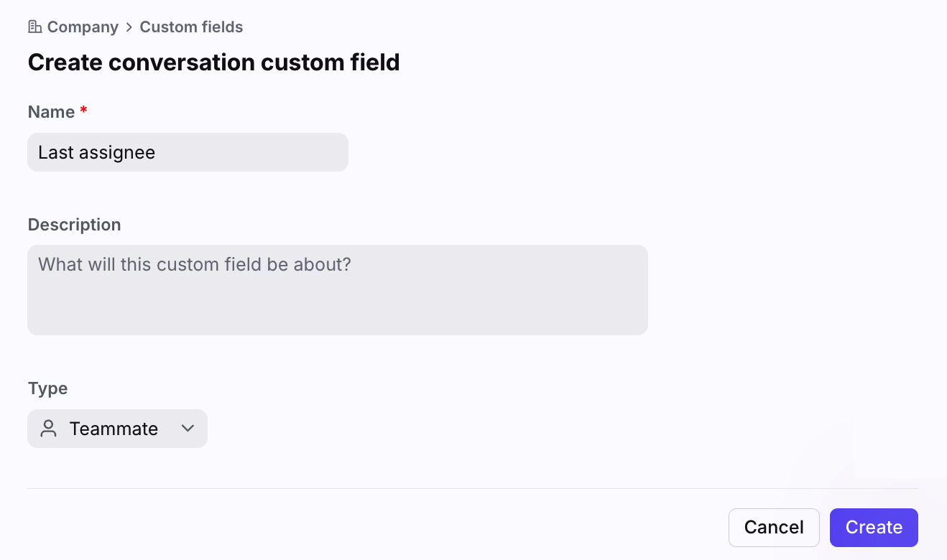Click the red required asterisk
The image size is (947, 560).
point(83,111)
